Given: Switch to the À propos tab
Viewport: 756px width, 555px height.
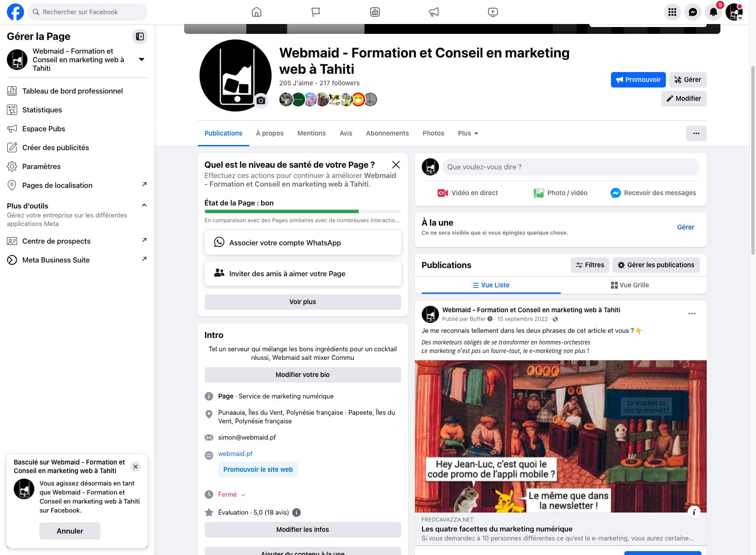Looking at the screenshot, I should (x=269, y=133).
